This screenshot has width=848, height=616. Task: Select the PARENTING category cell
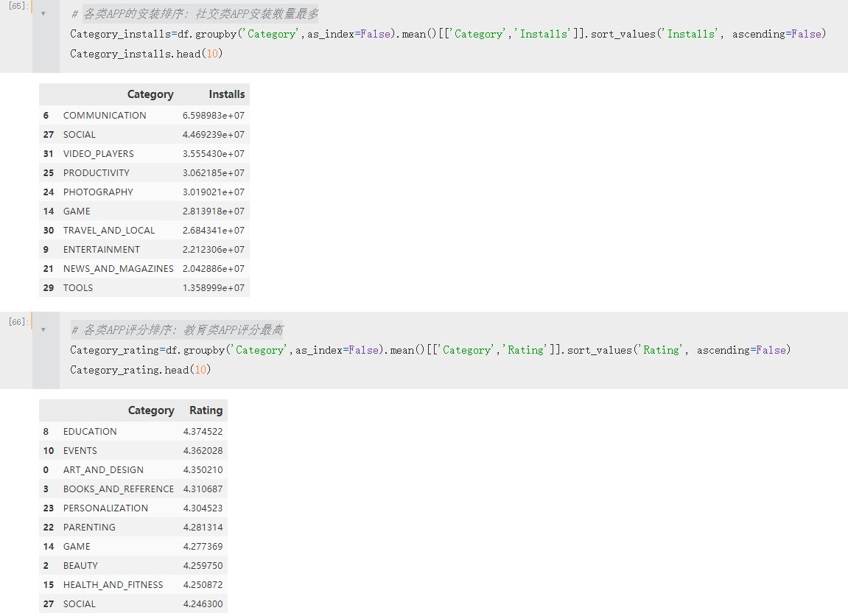click(89, 528)
